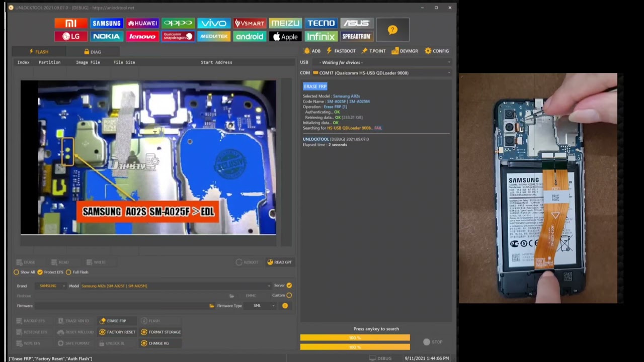Expand the COM17 port dropdown
Image resolution: width=644 pixels, height=362 pixels.
[x=381, y=73]
